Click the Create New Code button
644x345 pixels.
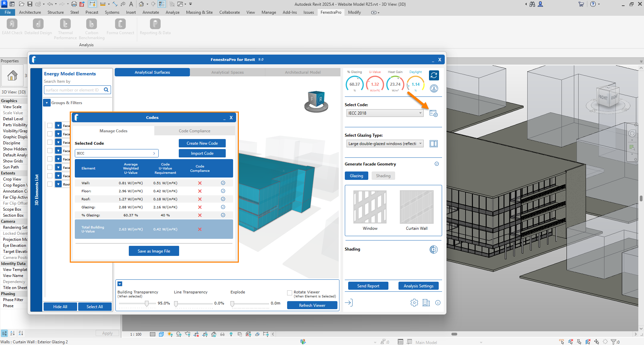(x=202, y=143)
